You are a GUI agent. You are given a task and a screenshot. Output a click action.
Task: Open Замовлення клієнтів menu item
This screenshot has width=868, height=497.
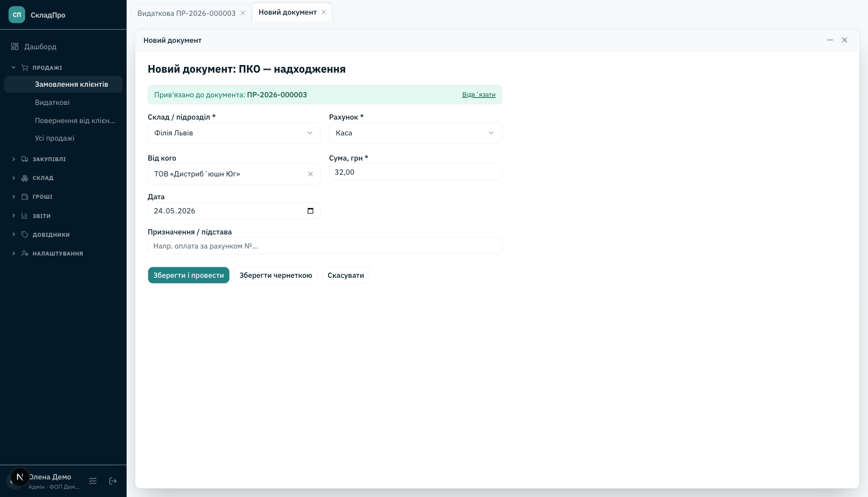pos(63,84)
